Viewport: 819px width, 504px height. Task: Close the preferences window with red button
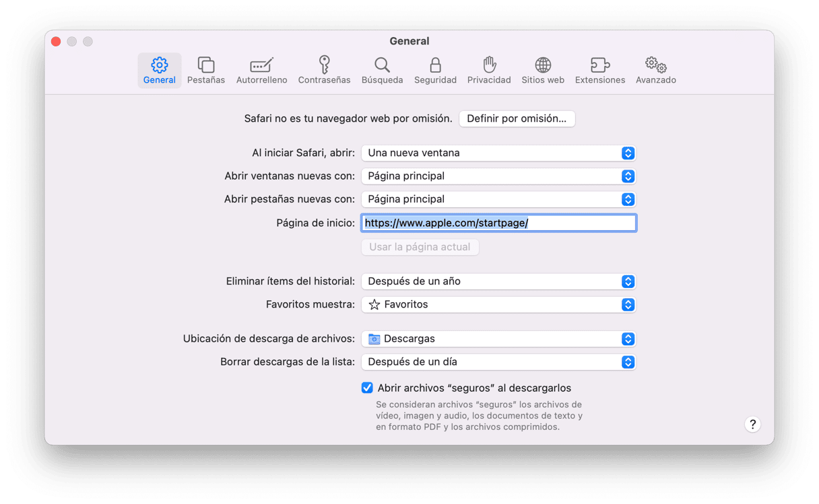pos(56,42)
